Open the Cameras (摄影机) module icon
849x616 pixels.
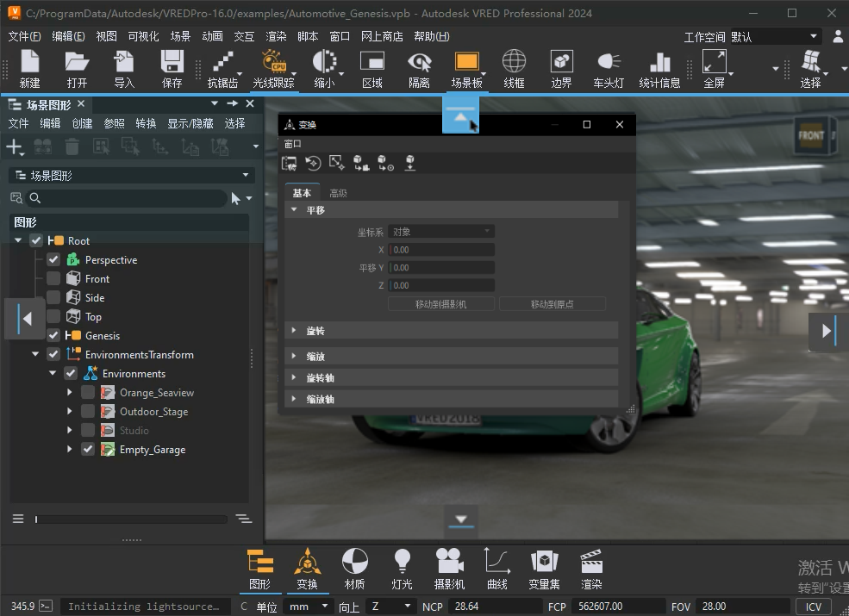click(x=449, y=569)
